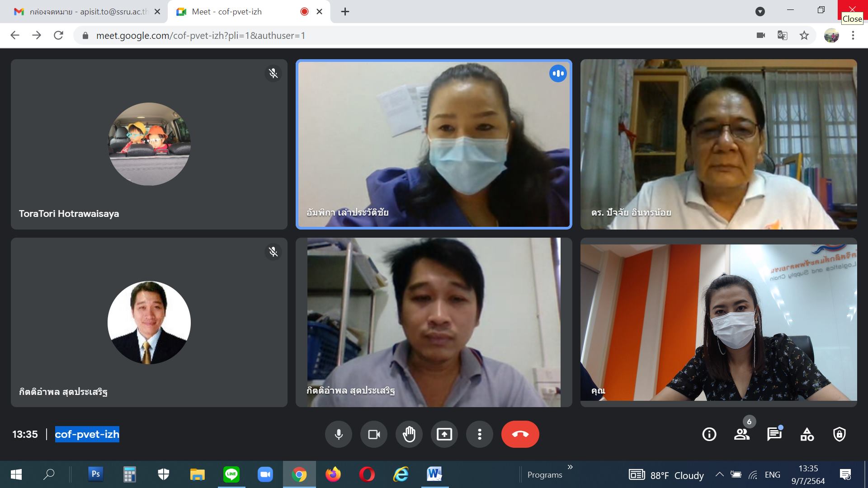Open meeting details info icon
868x488 pixels.
click(709, 434)
